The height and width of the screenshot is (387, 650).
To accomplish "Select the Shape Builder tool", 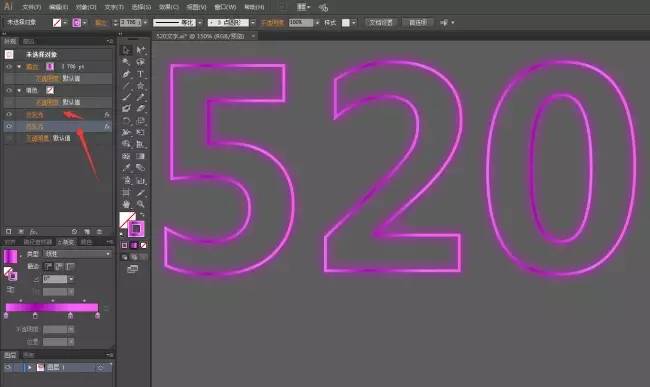I will pos(126,144).
